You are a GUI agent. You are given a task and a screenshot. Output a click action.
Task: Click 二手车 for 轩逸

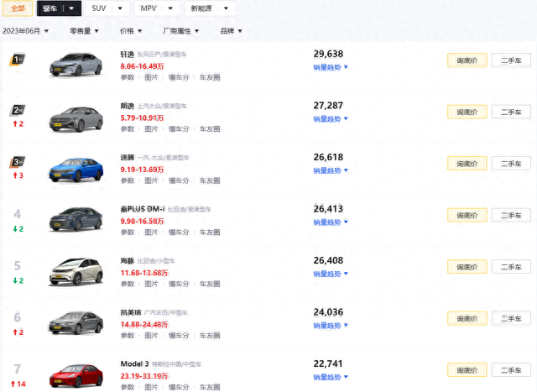point(511,60)
